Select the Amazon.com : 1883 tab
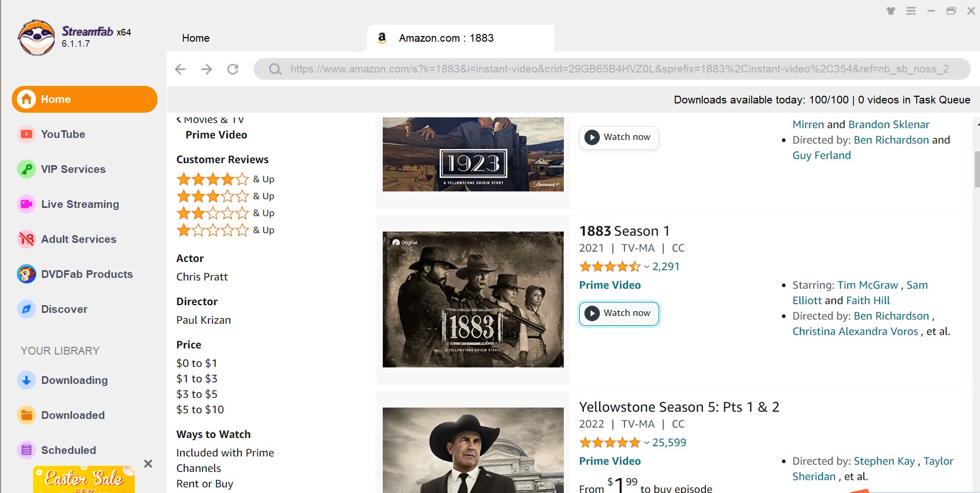 click(x=461, y=38)
